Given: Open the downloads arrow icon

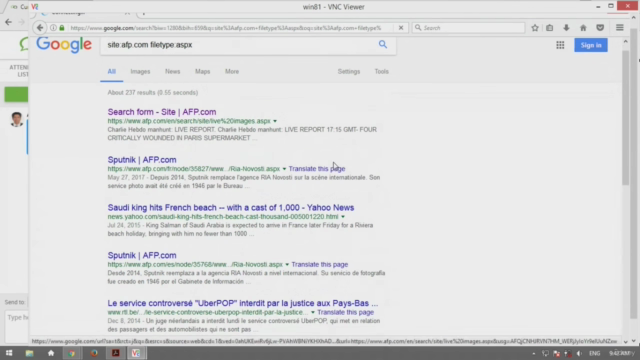Looking at the screenshot, I should [566, 28].
